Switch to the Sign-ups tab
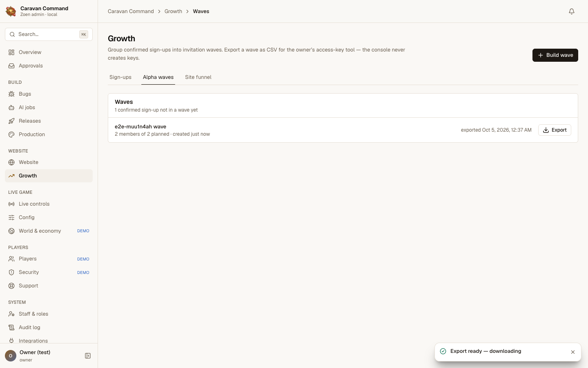 pos(120,77)
